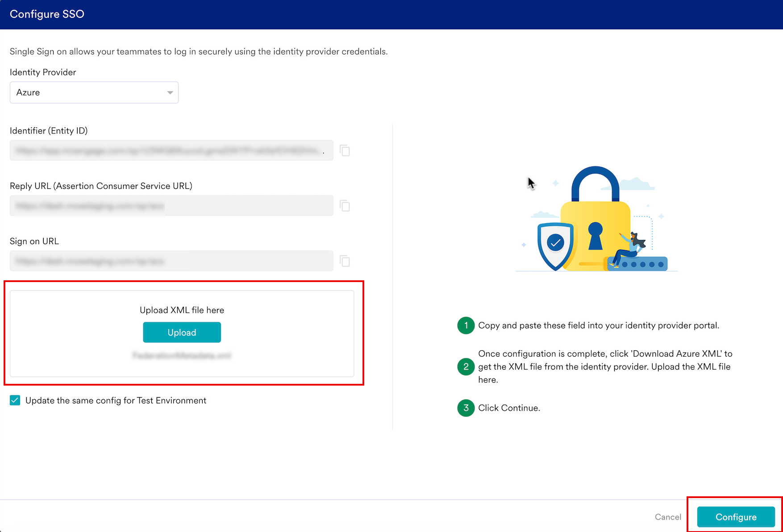This screenshot has height=532, width=783.
Task: Click the green step 1 badge
Action: pyautogui.click(x=466, y=325)
